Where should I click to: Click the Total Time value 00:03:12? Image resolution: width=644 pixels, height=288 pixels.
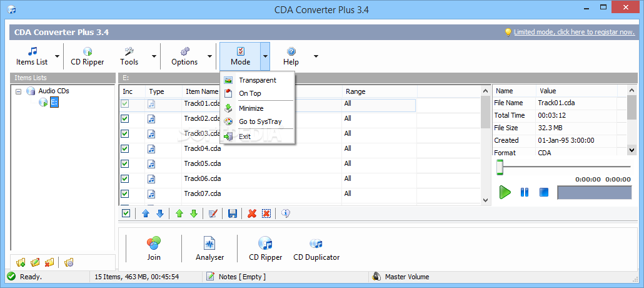point(551,115)
